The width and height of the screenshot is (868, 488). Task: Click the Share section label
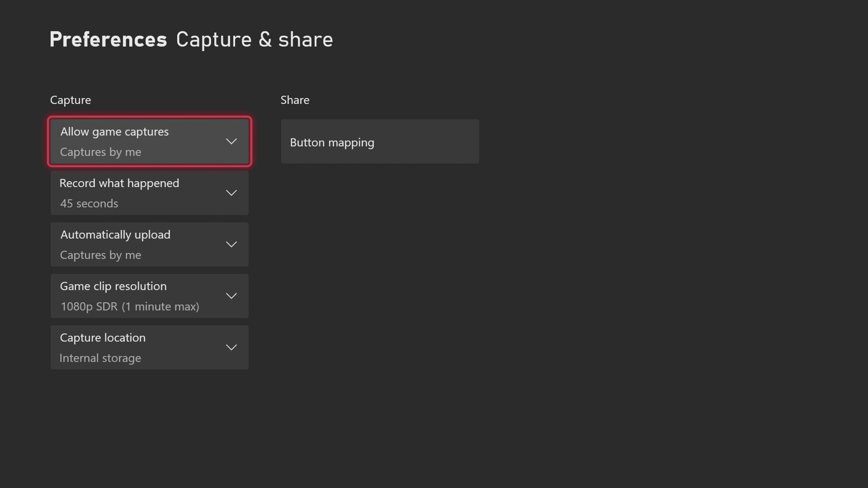pyautogui.click(x=295, y=100)
